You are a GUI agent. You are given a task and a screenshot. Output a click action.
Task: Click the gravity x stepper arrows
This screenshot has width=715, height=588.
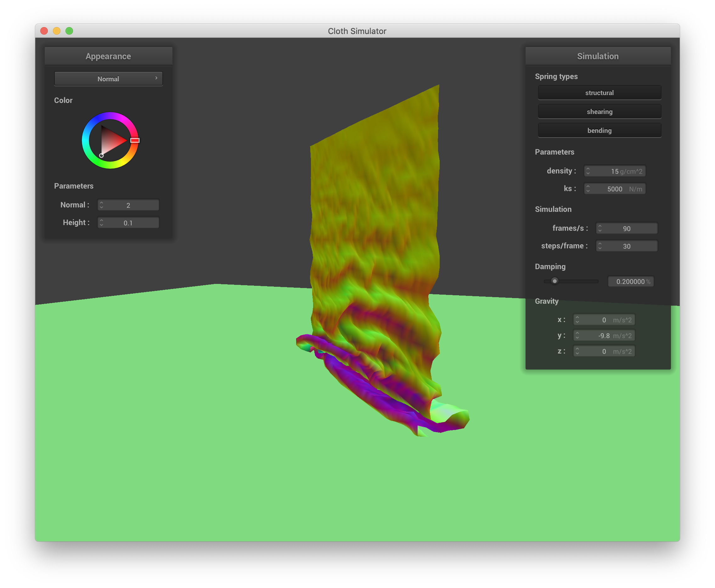pos(577,320)
